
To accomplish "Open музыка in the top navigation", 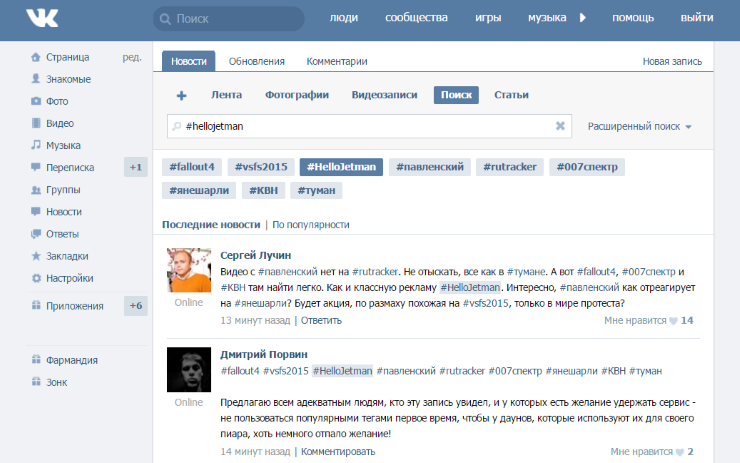I will pos(547,17).
